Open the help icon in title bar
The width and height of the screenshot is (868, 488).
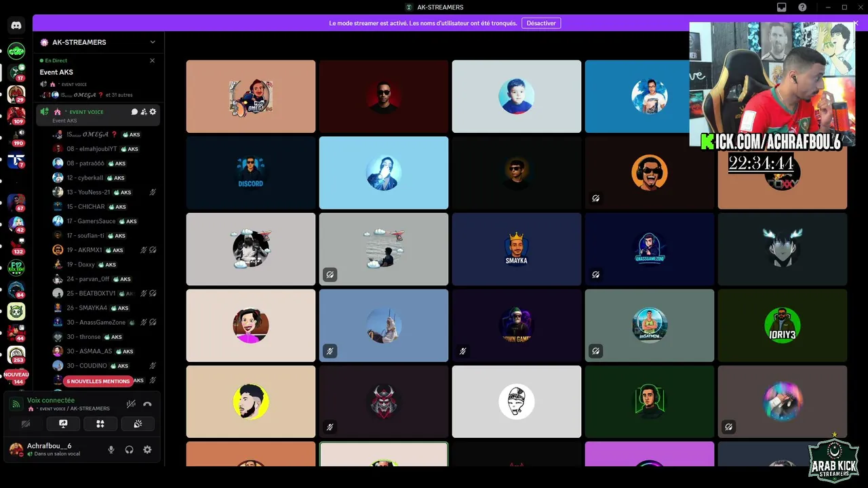[802, 7]
